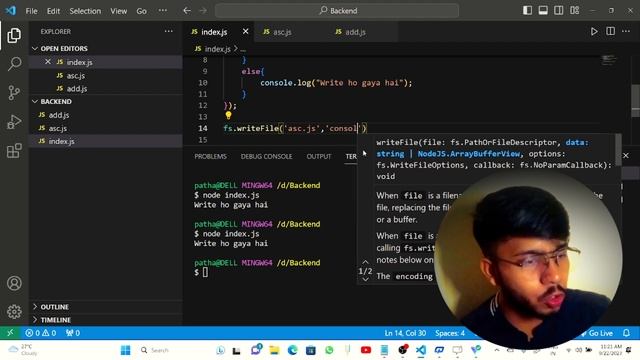Open the Explorer view in activity bar
The image size is (640, 360).
14,36
